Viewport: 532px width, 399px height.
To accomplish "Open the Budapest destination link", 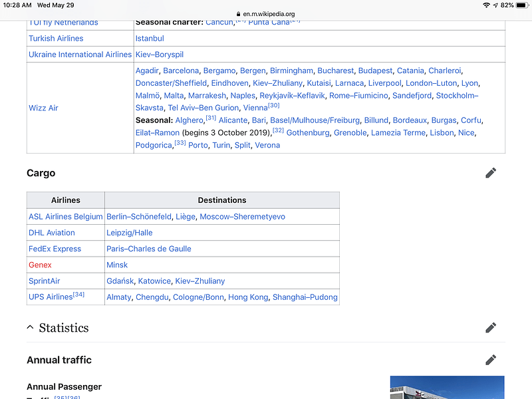I will [375, 70].
